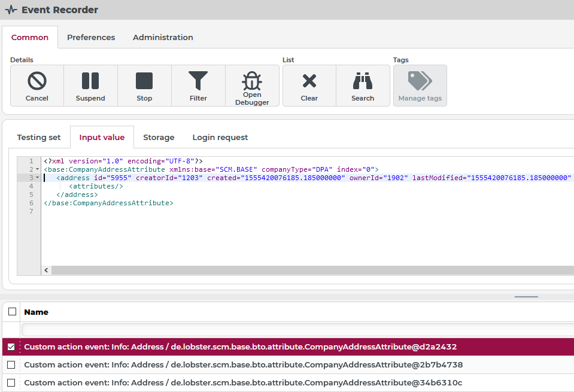This screenshot has width=574, height=392.
Task: Toggle the select-all checkbox beside Name
Action: pos(12,311)
